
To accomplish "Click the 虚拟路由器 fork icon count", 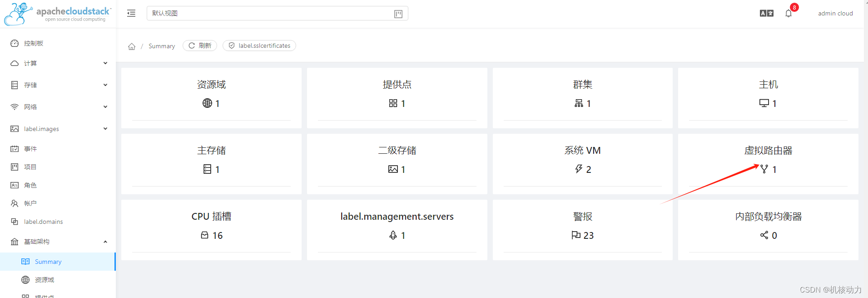I will click(764, 169).
